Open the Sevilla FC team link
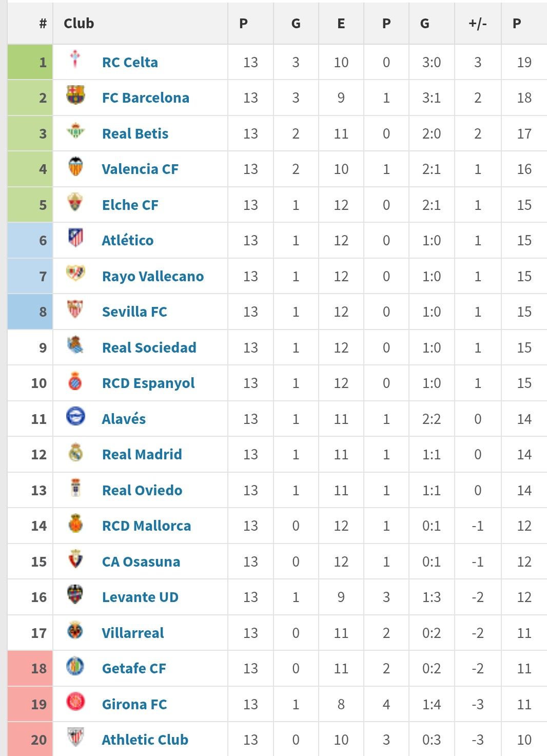 coord(134,312)
